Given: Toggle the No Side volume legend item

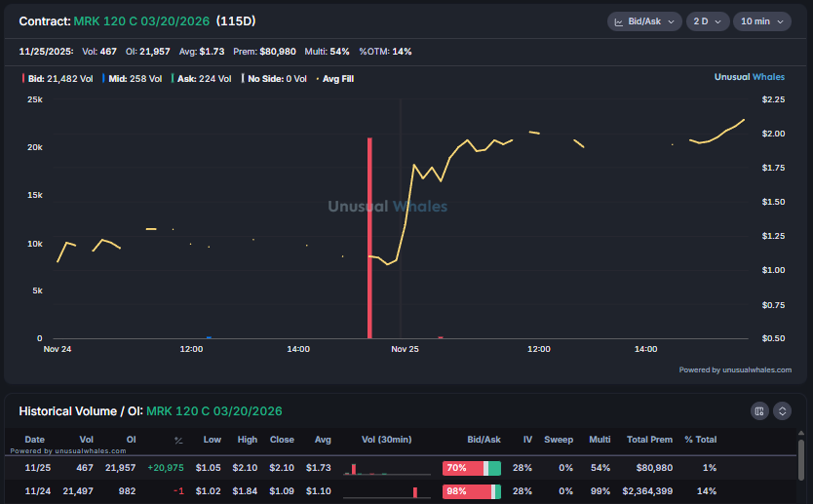Looking at the screenshot, I should coord(277,79).
